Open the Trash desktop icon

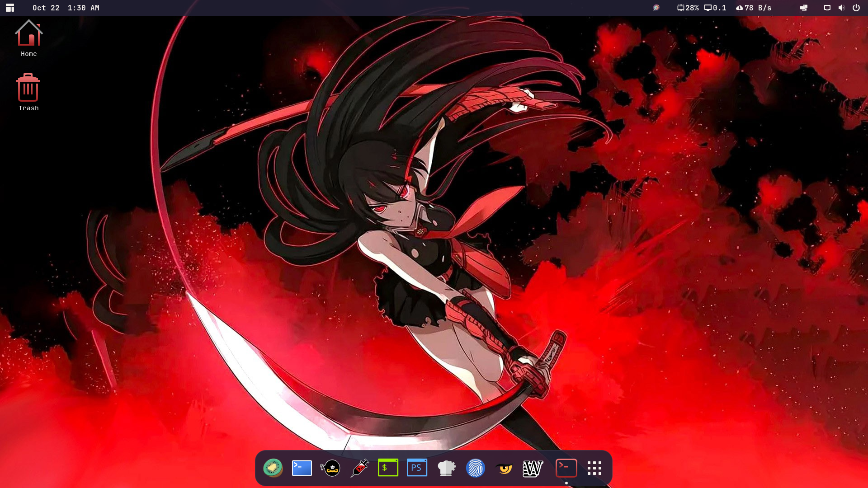pyautogui.click(x=28, y=92)
